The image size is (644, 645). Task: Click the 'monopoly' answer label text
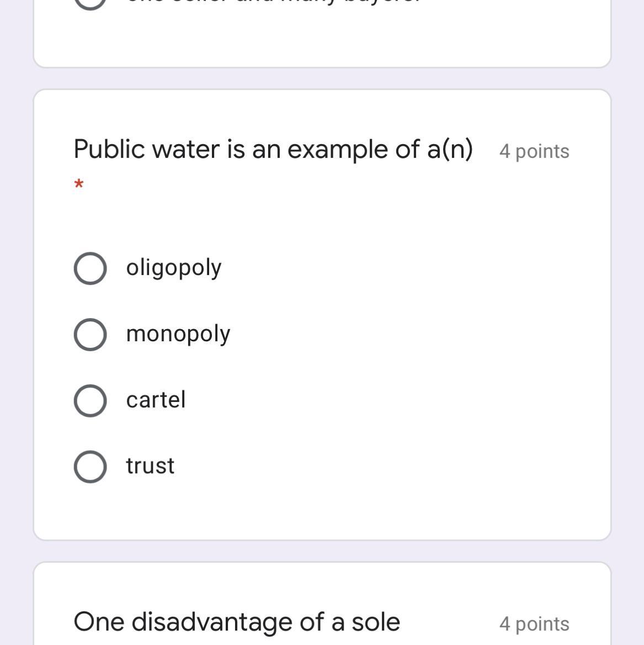(x=178, y=334)
